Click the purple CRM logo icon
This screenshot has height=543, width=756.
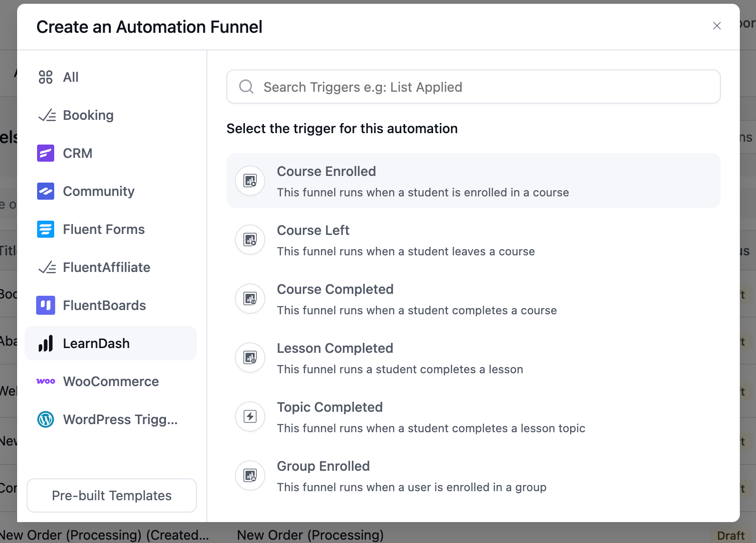click(x=46, y=153)
